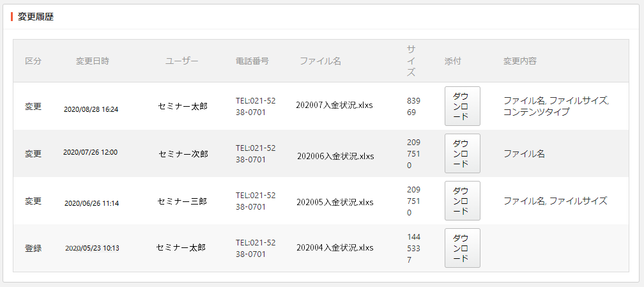Image resolution: width=644 pixels, height=287 pixels.
Task: Click the date 2020/08/28 16:24
Action: (91, 109)
